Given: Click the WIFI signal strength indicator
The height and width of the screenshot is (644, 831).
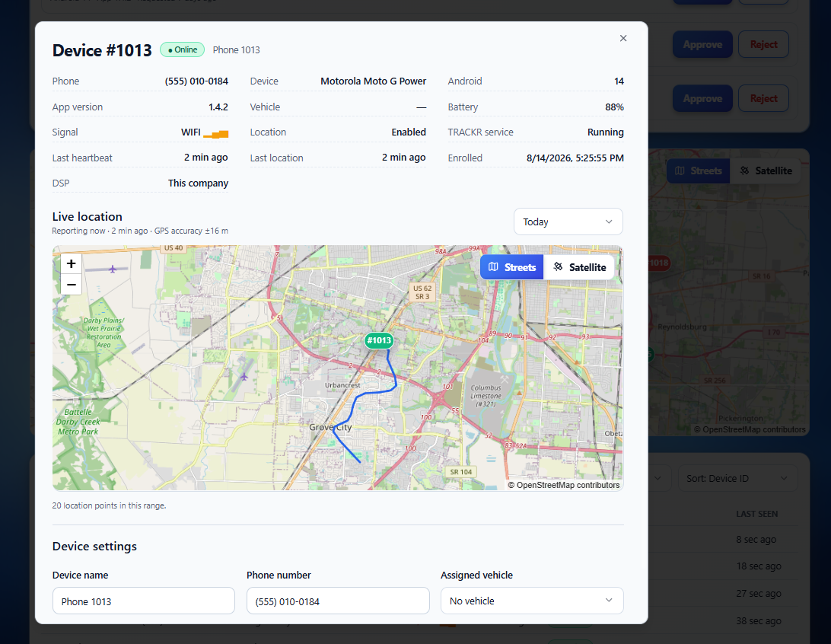Looking at the screenshot, I should coord(215,133).
